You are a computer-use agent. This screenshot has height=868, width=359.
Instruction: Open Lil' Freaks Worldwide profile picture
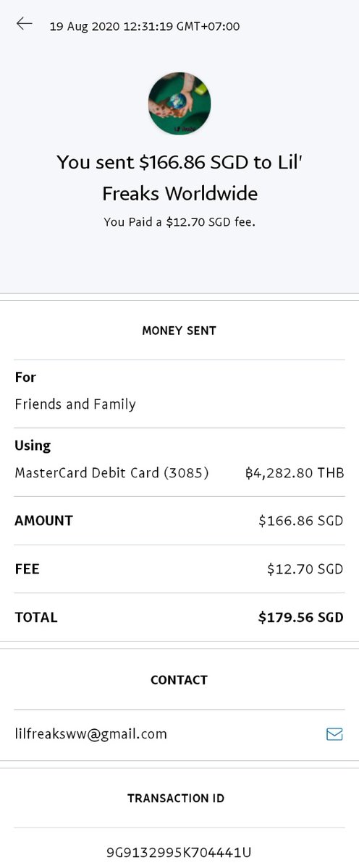point(179,103)
